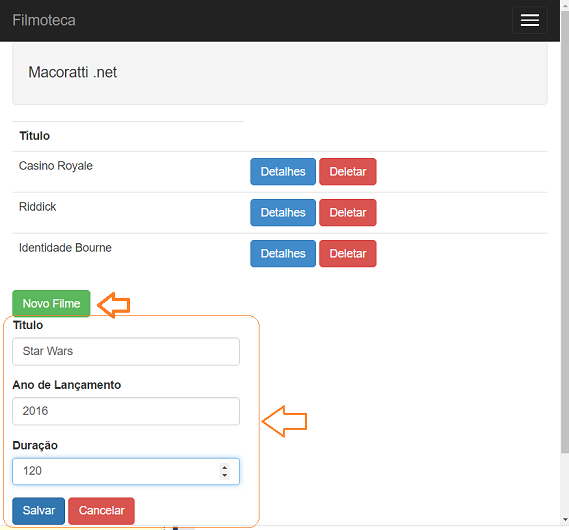The height and width of the screenshot is (530, 569).
Task: Cancel the new movie form
Action: [x=101, y=511]
